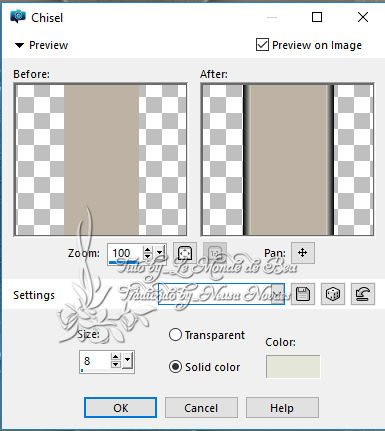This screenshot has width=385, height=431.
Task: Open the Color swatch picker
Action: click(293, 366)
